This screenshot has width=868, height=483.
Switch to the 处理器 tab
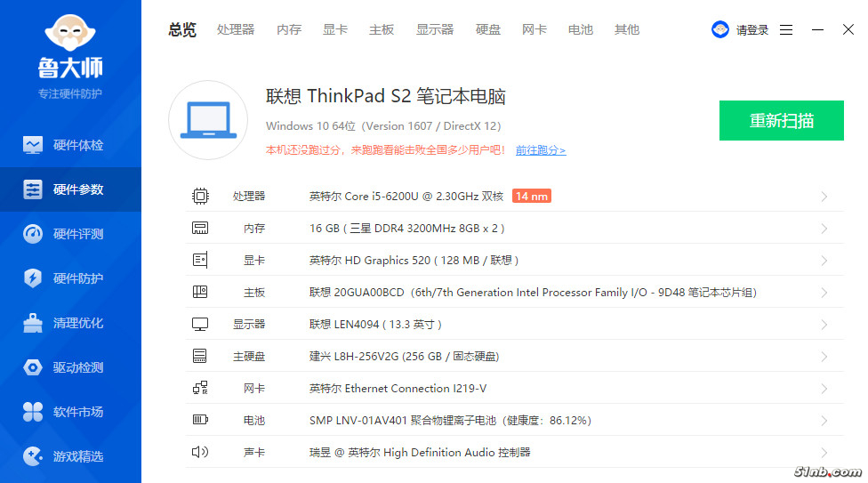[x=236, y=29]
